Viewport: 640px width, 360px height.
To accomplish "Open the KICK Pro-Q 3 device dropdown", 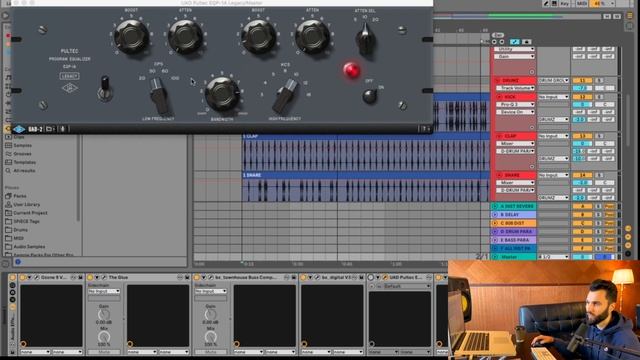I will click(x=515, y=104).
